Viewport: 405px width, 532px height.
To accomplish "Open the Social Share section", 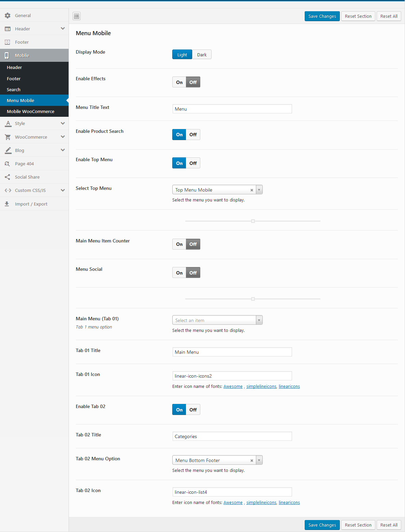I will point(34,177).
